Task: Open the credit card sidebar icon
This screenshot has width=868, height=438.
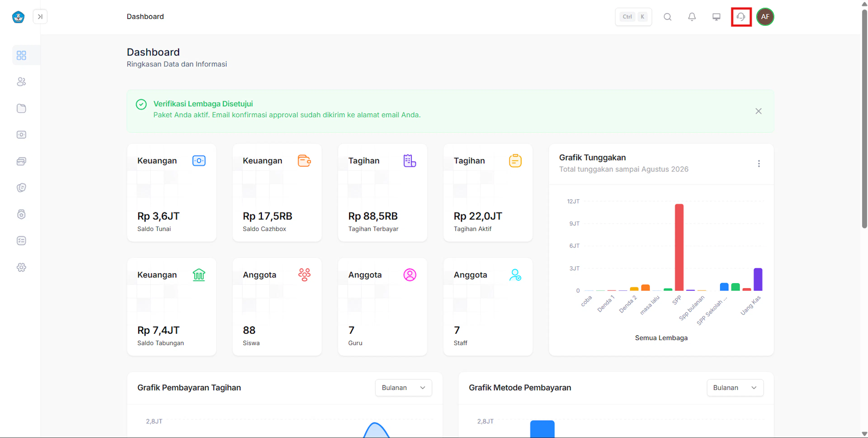Action: pyautogui.click(x=21, y=161)
